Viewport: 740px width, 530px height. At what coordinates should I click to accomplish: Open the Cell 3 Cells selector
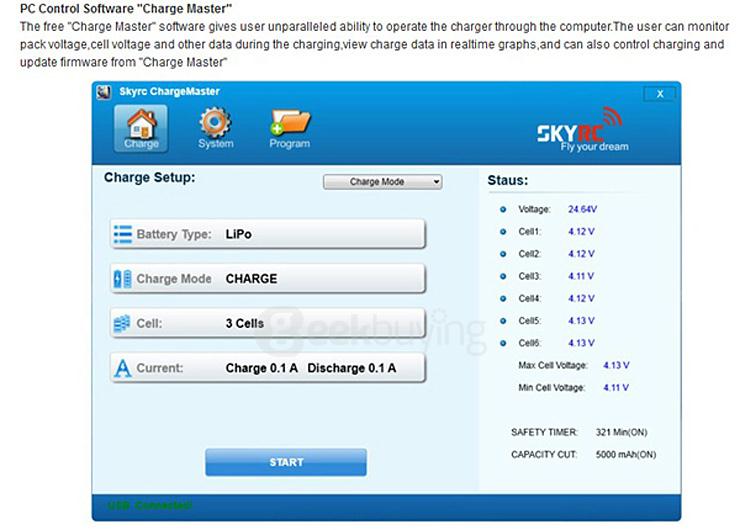point(268,324)
